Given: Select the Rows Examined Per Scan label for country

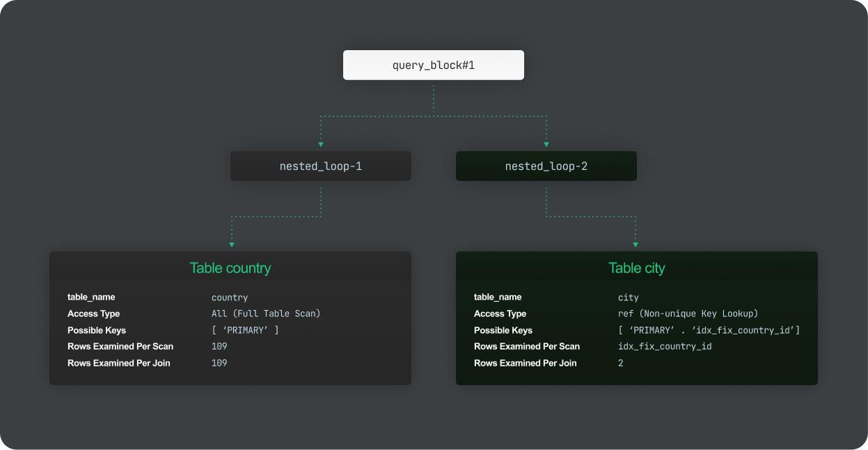Looking at the screenshot, I should (120, 346).
